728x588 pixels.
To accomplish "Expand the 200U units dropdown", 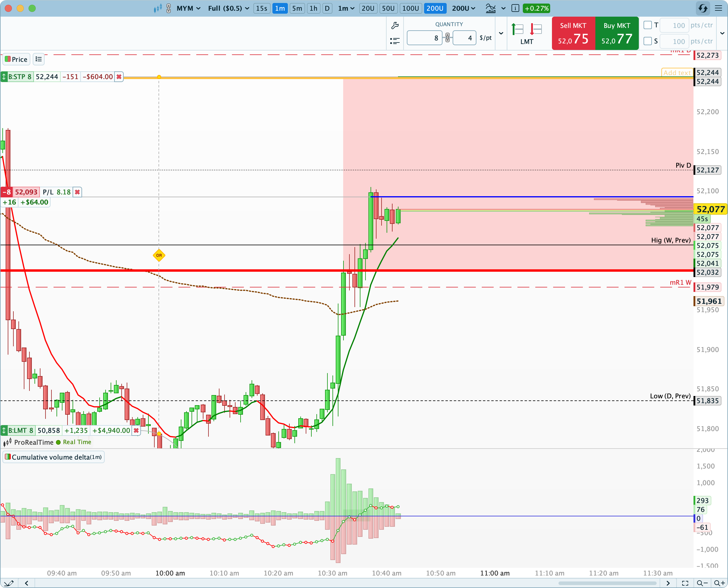I will pos(464,8).
